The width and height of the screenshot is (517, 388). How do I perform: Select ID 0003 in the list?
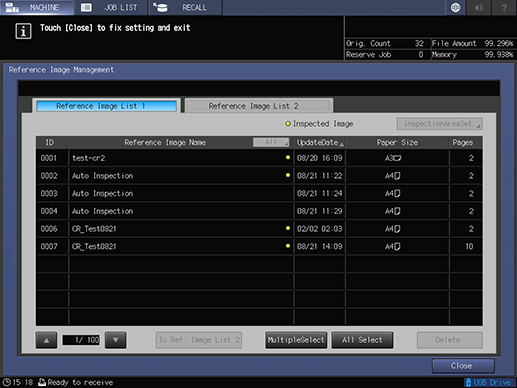click(x=259, y=193)
